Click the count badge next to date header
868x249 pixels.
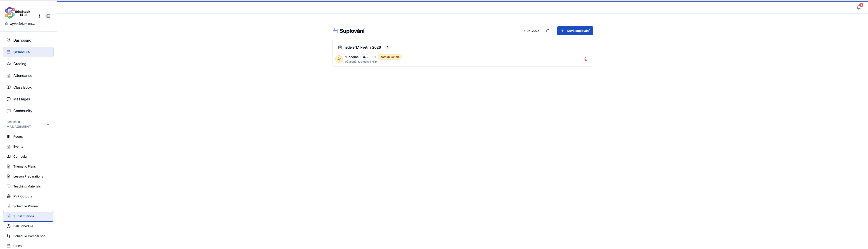pyautogui.click(x=387, y=47)
